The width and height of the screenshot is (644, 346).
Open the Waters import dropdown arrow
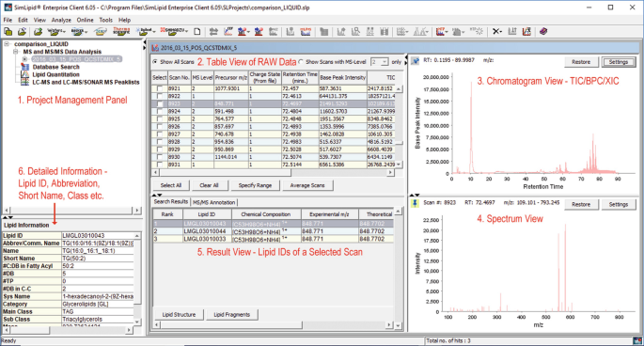click(x=64, y=32)
